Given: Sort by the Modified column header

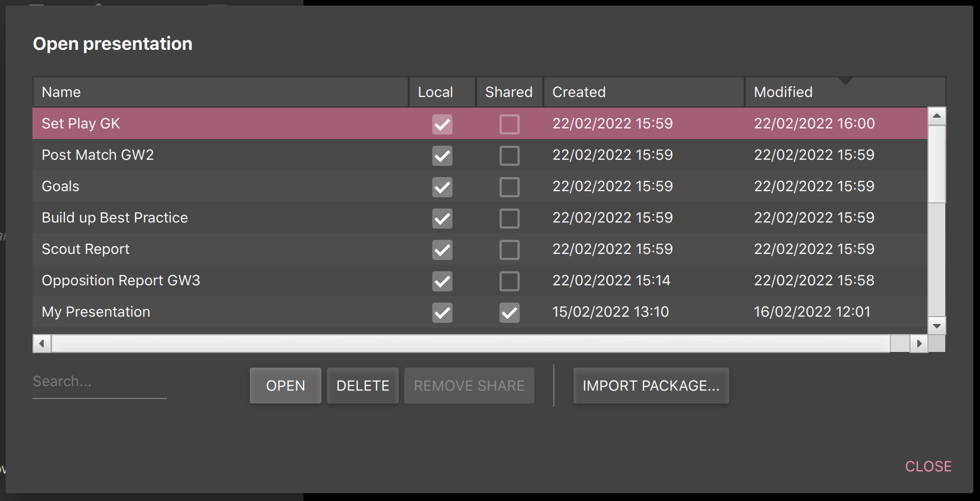Looking at the screenshot, I should point(846,92).
